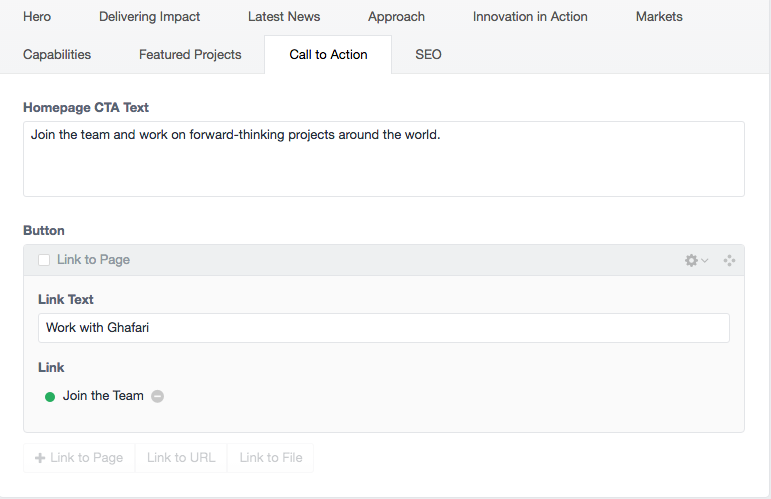771x499 pixels.
Task: Grab the move handle icon on Link block
Action: tap(729, 260)
